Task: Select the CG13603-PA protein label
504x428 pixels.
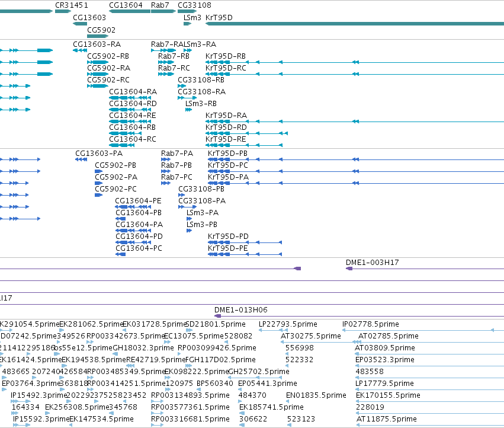Action: tap(99, 154)
